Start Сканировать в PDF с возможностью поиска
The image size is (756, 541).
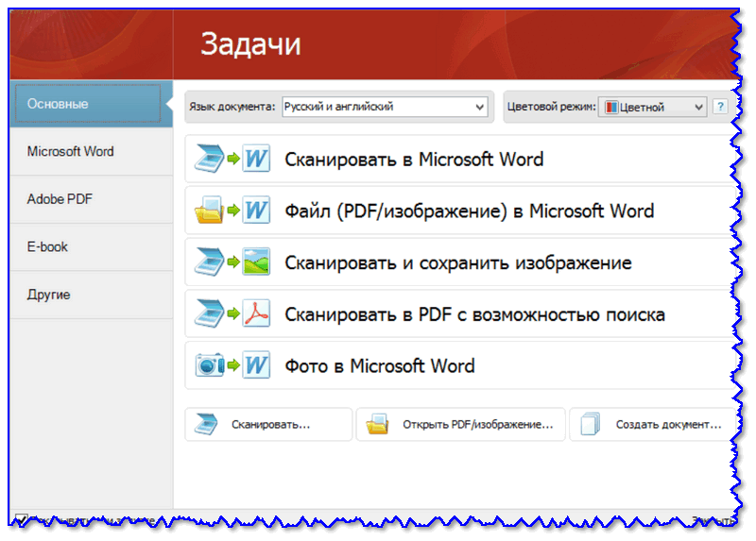(460, 313)
